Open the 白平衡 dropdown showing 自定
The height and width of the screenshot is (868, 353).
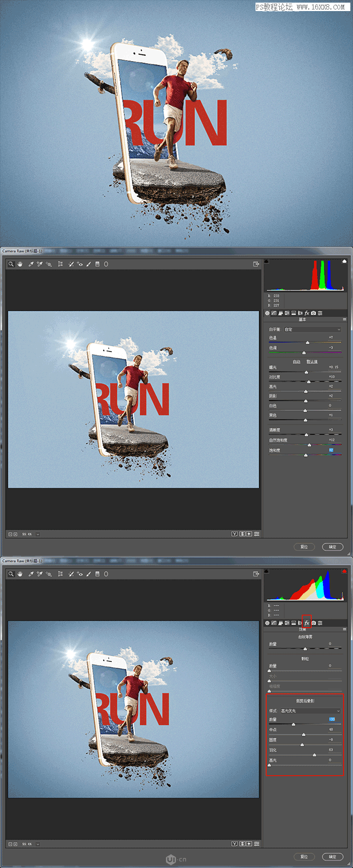[x=312, y=329]
